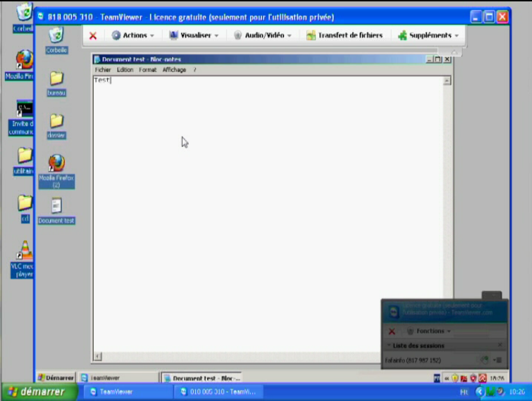Collapse the 'Liste des sessions' section
Screen dimensions: 532x401
click(x=389, y=345)
